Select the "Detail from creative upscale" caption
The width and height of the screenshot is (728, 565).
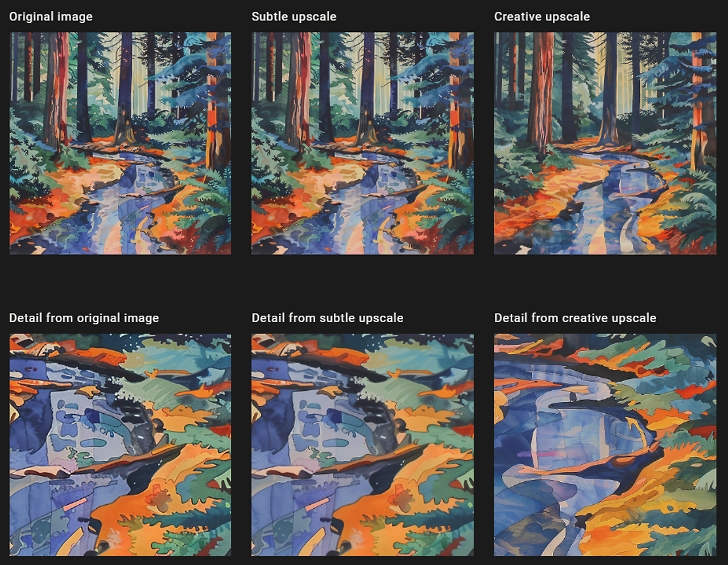575,318
